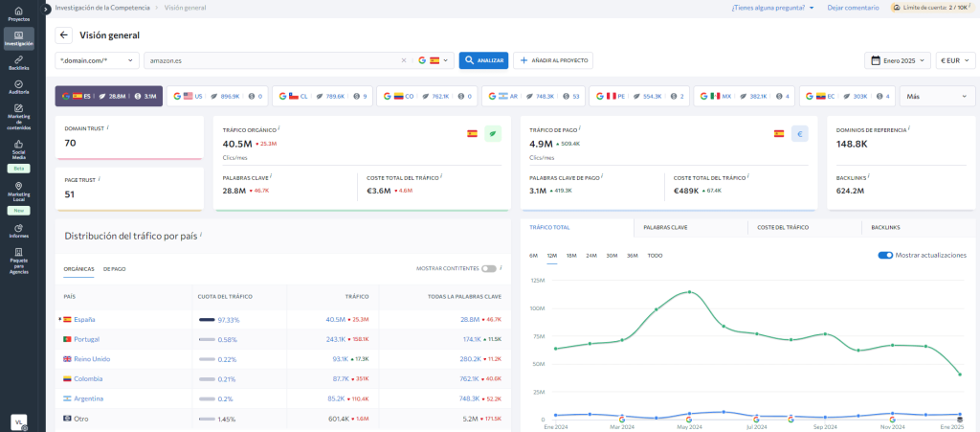Image resolution: width=980 pixels, height=432 pixels.
Task: Select 18M chart range
Action: tap(571, 256)
